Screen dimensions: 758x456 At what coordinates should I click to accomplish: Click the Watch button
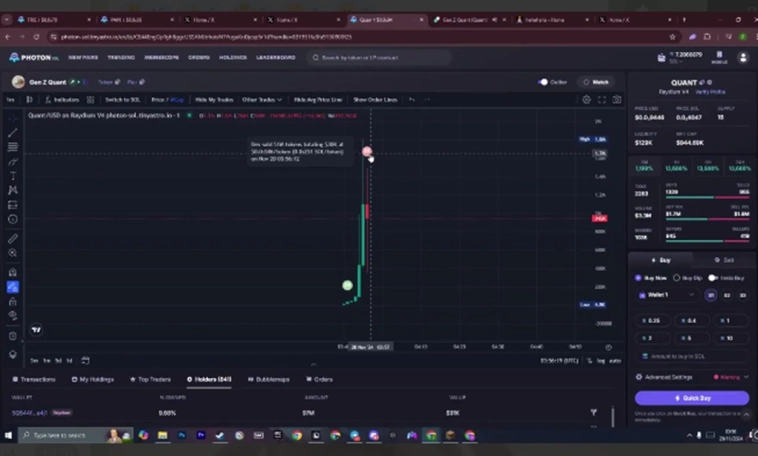596,82
